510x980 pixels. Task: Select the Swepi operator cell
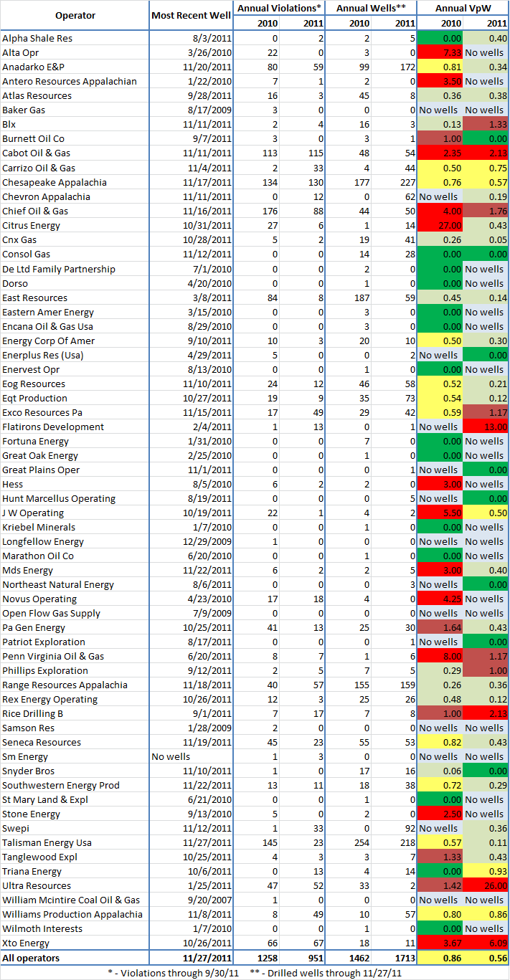click(75, 828)
